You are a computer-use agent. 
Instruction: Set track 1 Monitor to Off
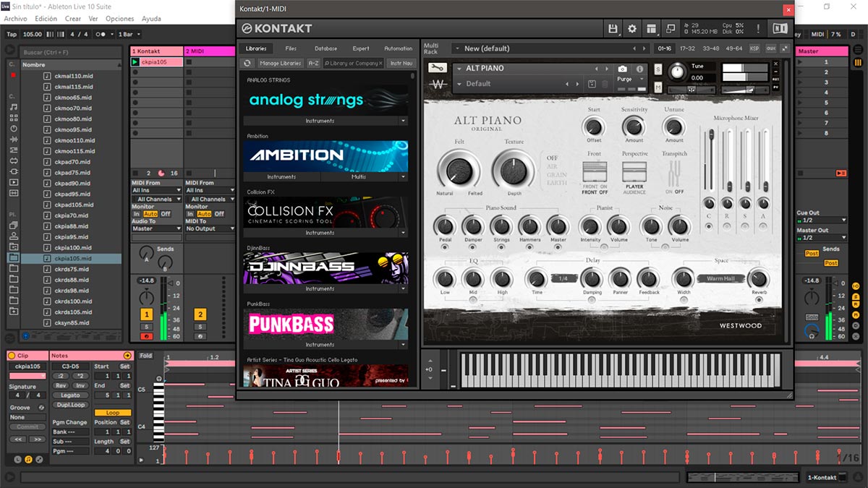click(166, 214)
